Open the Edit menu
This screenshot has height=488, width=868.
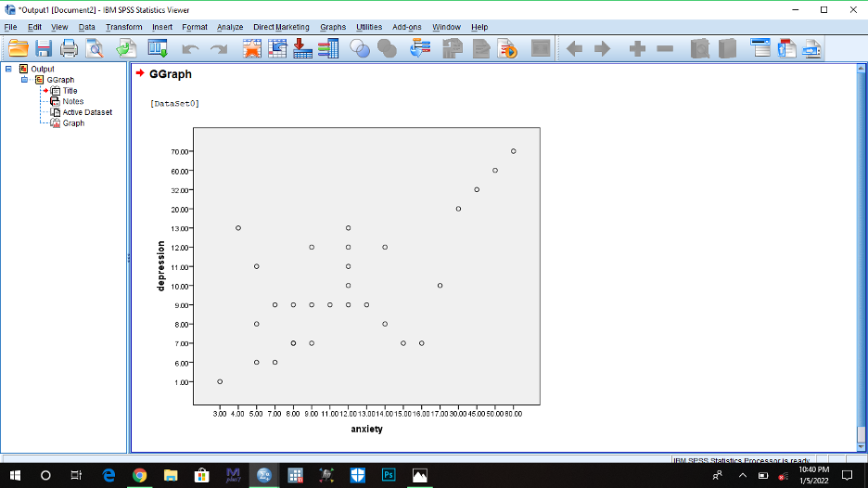34,27
